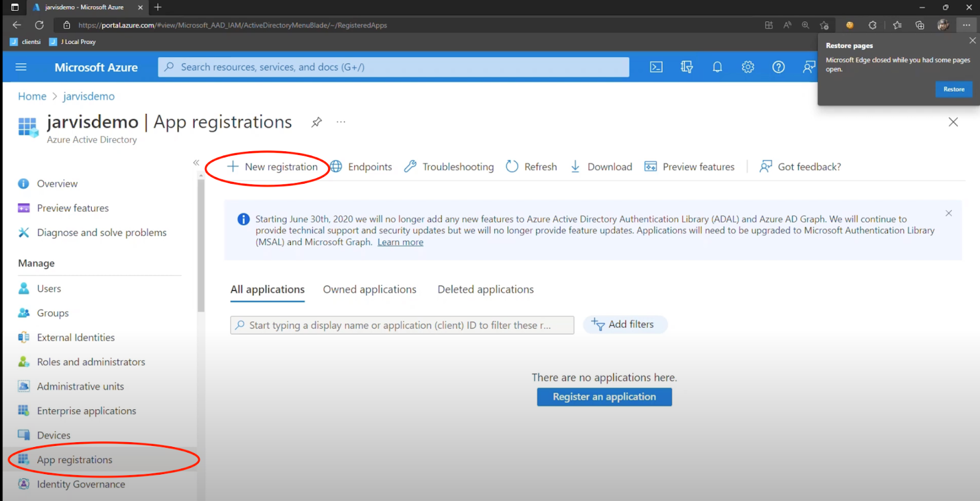Follow the Learn more link in the banner

click(401, 243)
